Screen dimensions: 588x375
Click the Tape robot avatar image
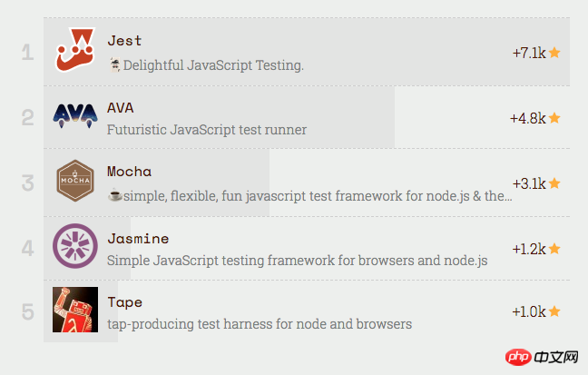75,310
